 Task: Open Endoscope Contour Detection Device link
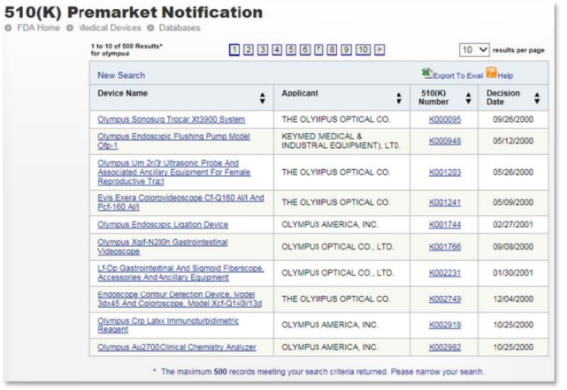click(180, 299)
